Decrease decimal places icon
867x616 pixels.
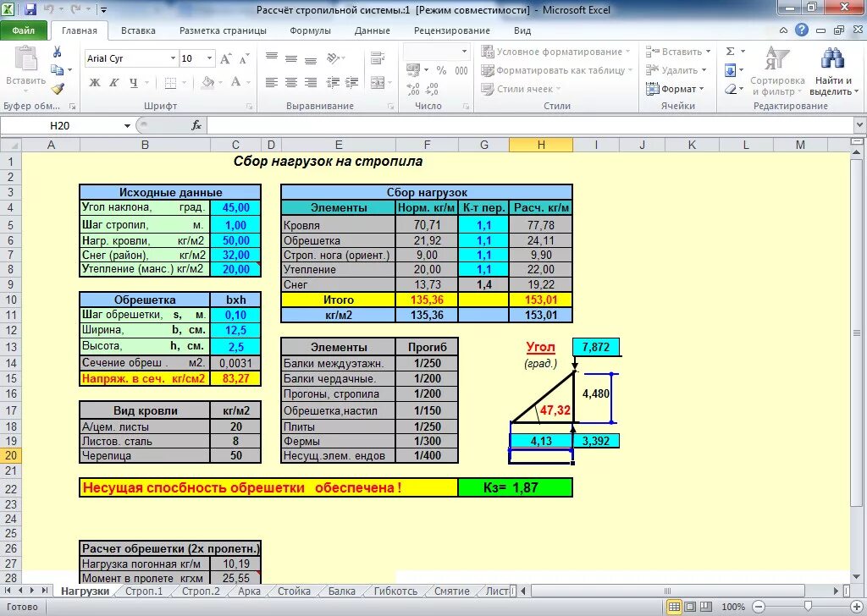[433, 89]
